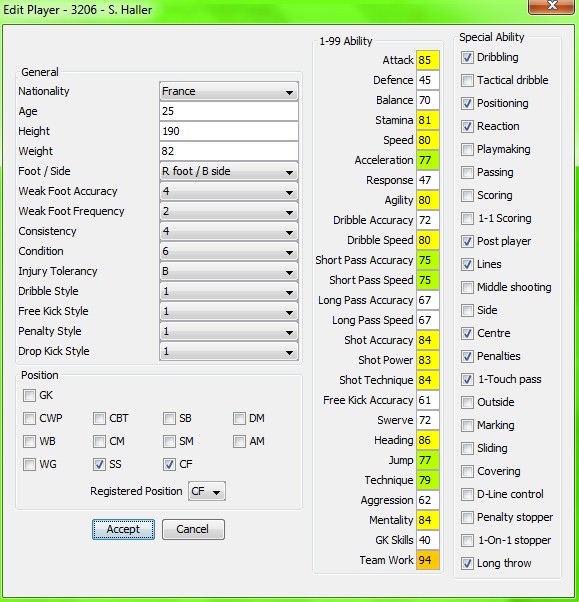Enable the Penalty stopper checkbox
The image size is (579, 602).
pyautogui.click(x=467, y=517)
